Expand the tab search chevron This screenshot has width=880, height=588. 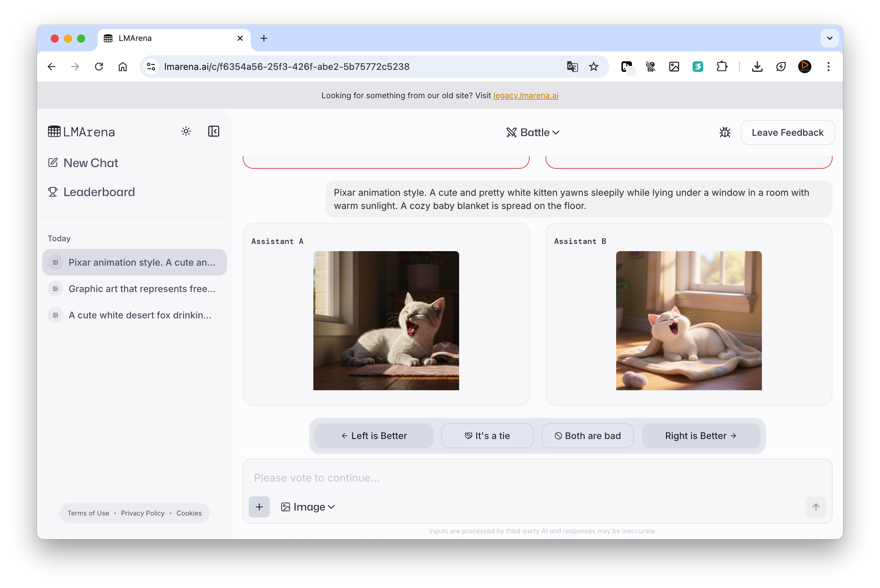tap(829, 38)
